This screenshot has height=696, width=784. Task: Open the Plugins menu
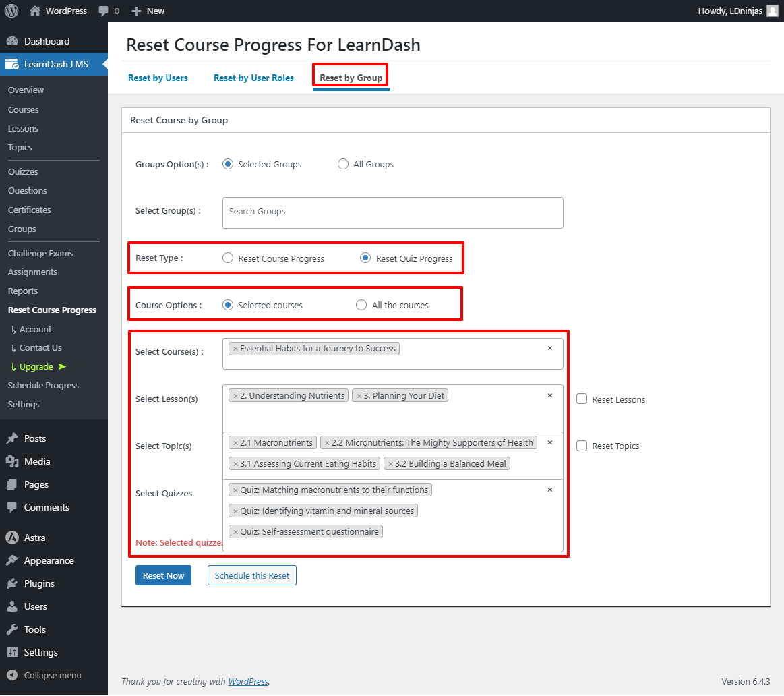(x=53, y=584)
